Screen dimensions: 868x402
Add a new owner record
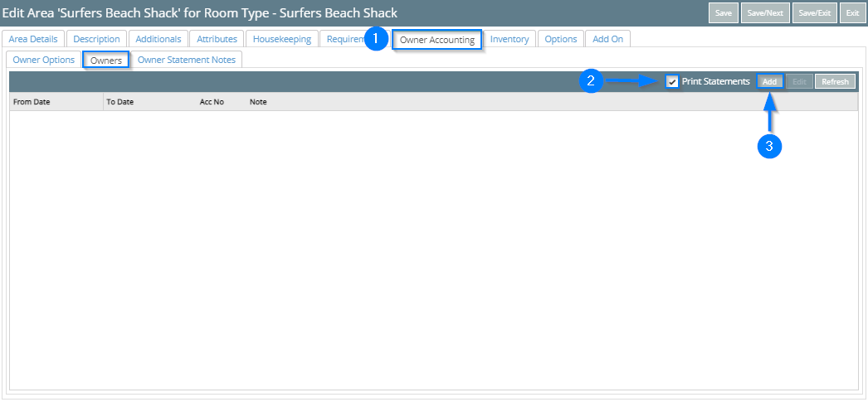(x=769, y=81)
